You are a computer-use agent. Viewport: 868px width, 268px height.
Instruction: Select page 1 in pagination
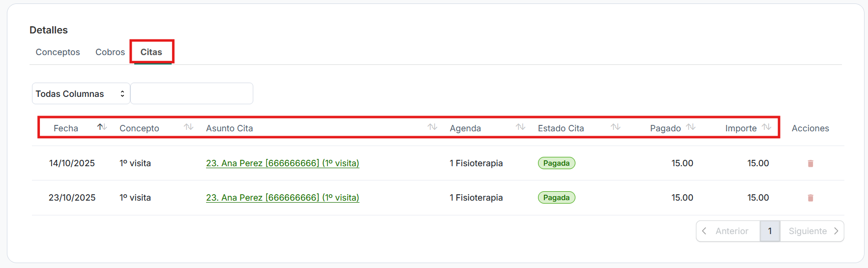tap(770, 231)
